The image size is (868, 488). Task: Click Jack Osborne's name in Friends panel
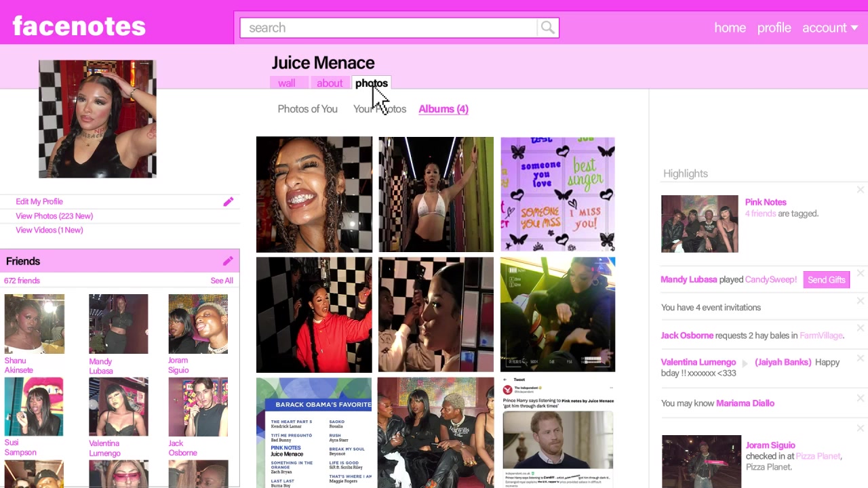182,448
